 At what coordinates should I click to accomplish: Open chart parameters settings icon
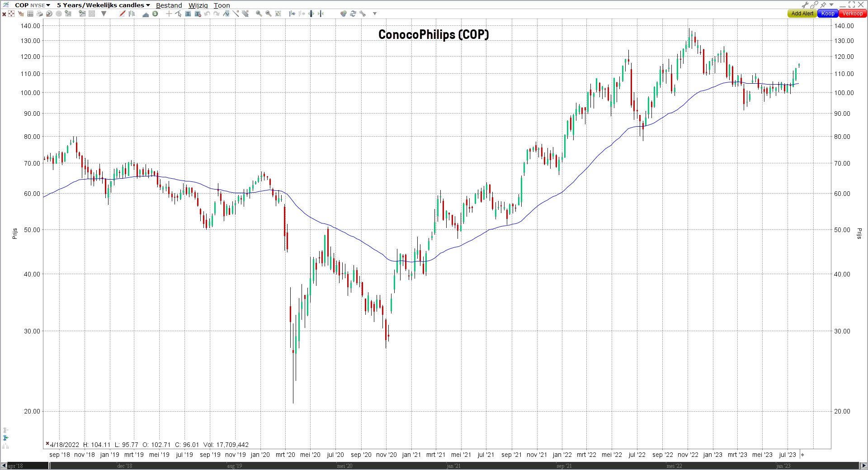[68, 14]
